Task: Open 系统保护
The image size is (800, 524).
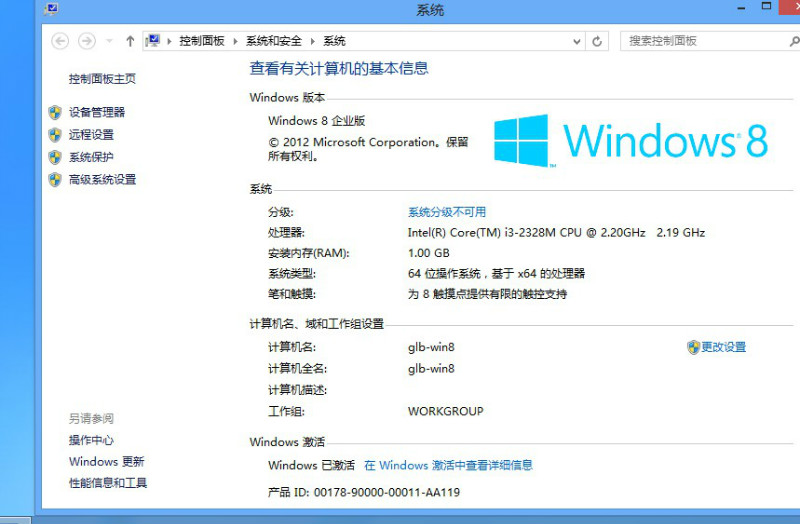Action: click(x=91, y=157)
